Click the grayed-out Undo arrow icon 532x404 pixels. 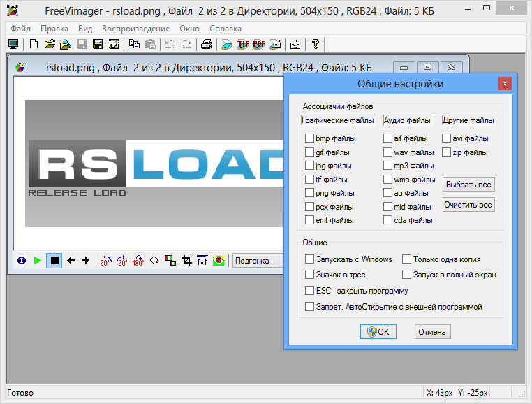[170, 44]
